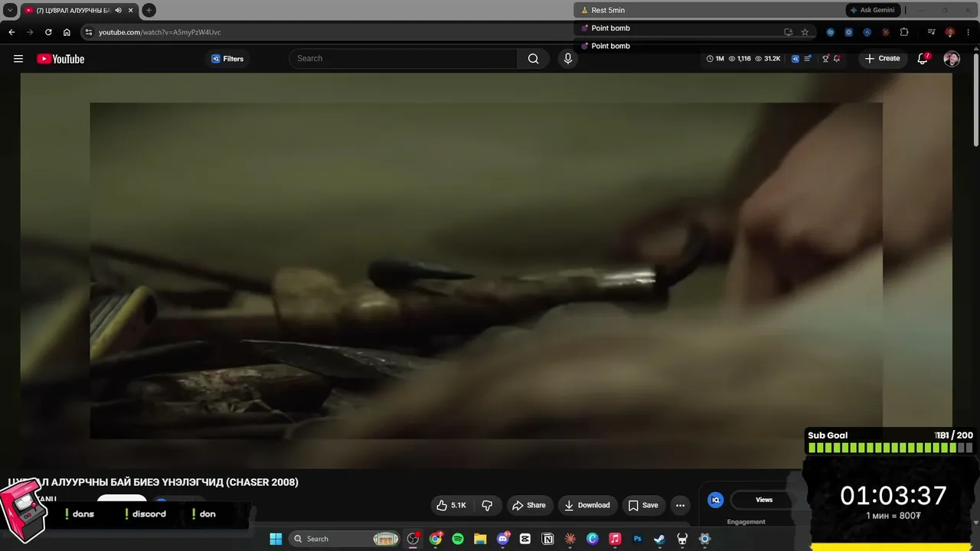View site information icon in address bar
The height and width of the screenshot is (551, 980).
89,32
